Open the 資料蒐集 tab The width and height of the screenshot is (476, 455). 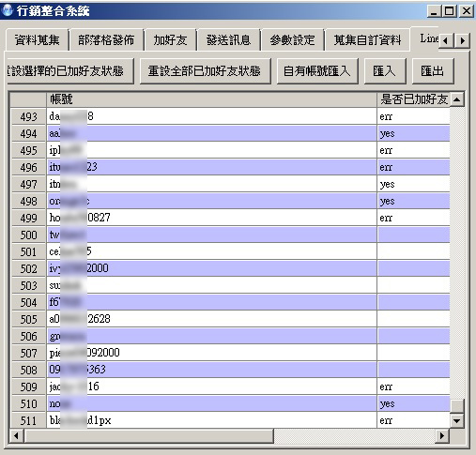[37, 40]
